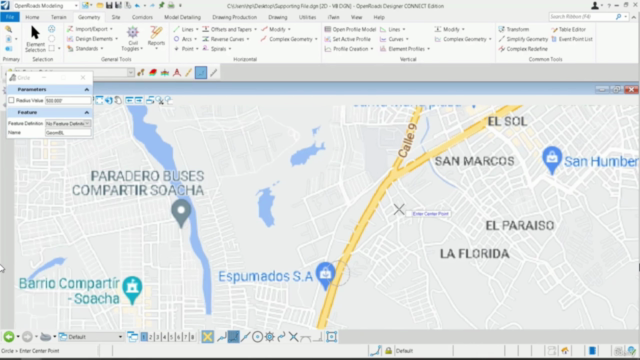This screenshot has height=360, width=640.
Task: Expand the Offsets and Tapers dropdown
Action: click(x=256, y=29)
